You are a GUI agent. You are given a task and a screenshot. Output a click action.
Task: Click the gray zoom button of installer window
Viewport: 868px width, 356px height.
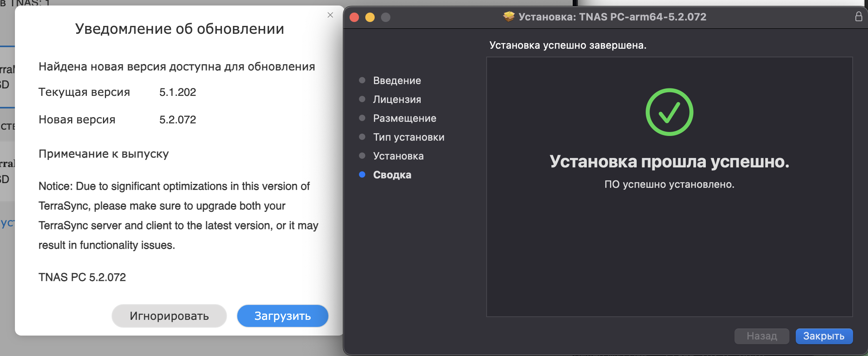click(x=386, y=17)
